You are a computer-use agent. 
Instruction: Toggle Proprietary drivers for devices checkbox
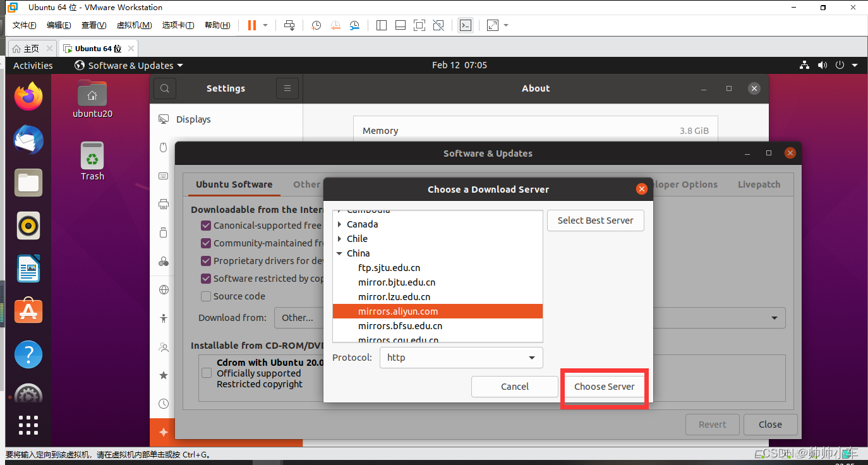pos(206,261)
